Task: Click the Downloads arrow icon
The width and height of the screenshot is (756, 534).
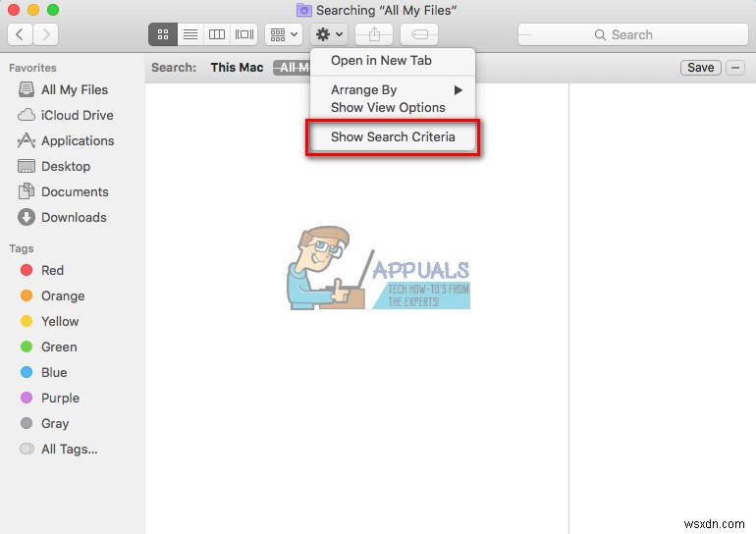Action: [27, 217]
